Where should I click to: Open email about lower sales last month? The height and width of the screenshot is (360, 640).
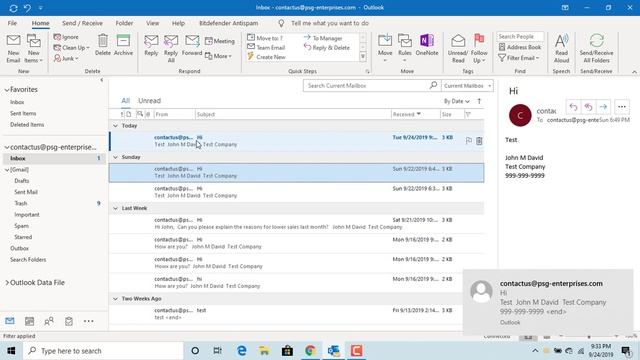[296, 223]
